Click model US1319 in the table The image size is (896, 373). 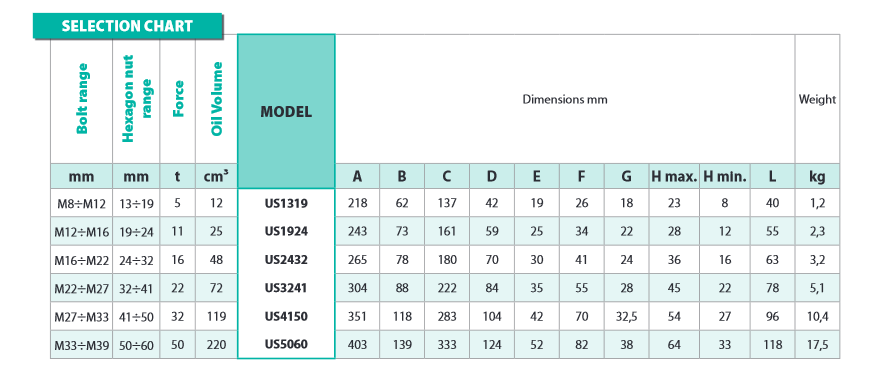pos(286,202)
